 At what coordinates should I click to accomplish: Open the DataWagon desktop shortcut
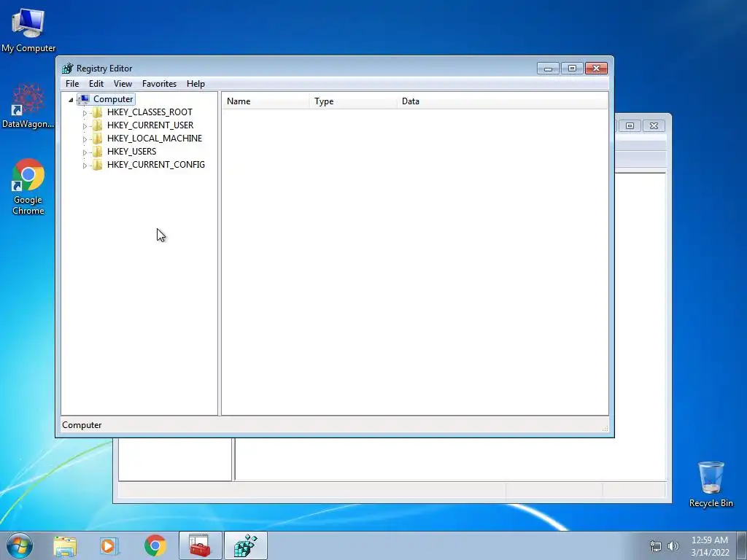point(28,106)
